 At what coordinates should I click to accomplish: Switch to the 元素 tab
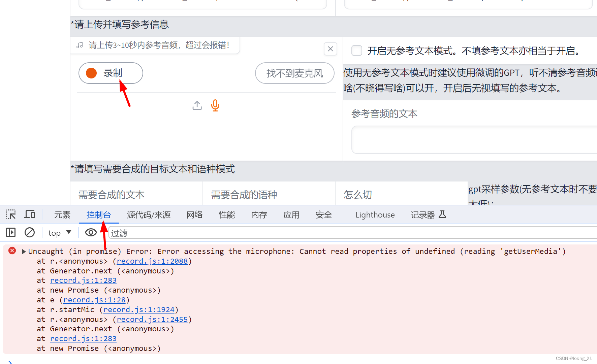click(x=62, y=215)
